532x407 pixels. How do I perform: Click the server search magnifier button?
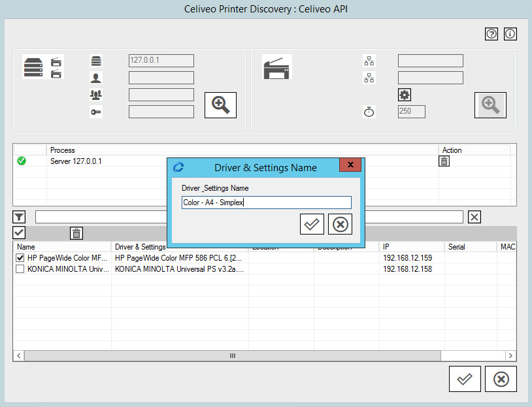click(220, 105)
